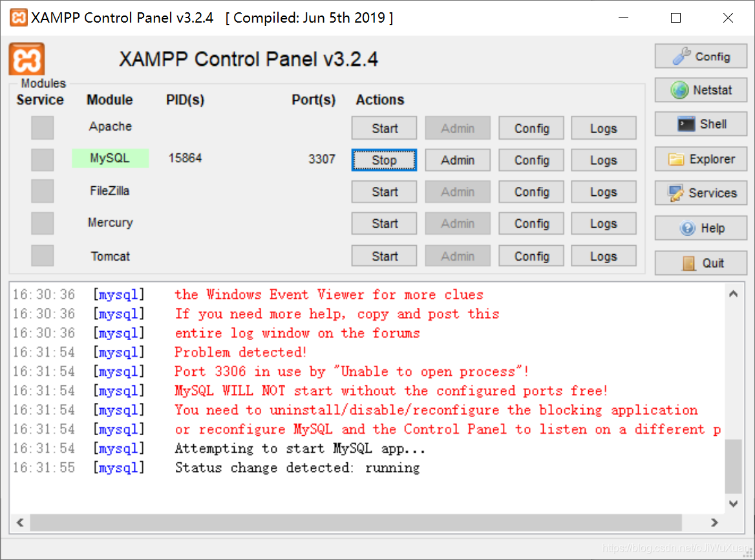Image resolution: width=755 pixels, height=560 pixels.
Task: Click the down arrow of log scrollbar
Action: (x=733, y=504)
